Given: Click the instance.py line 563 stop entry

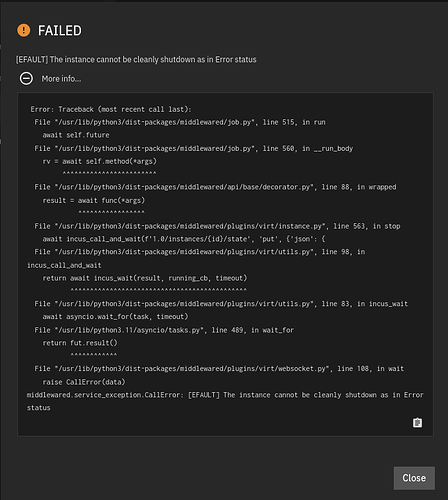Looking at the screenshot, I should 217,226.
